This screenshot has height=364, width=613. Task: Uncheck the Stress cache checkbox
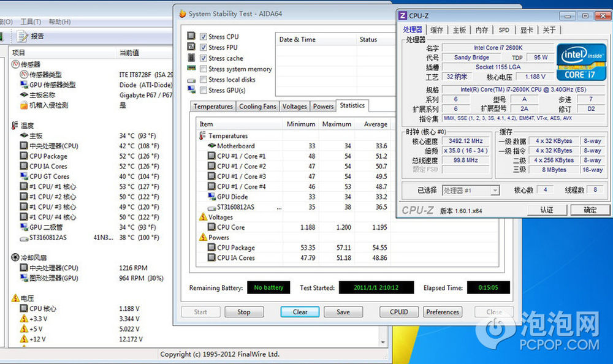pos(204,58)
